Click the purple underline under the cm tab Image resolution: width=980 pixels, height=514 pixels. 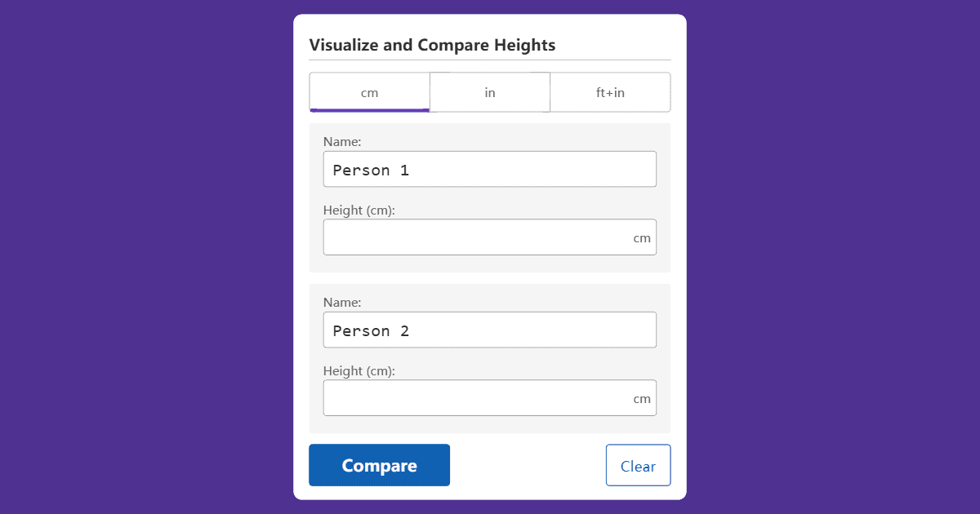[369, 109]
